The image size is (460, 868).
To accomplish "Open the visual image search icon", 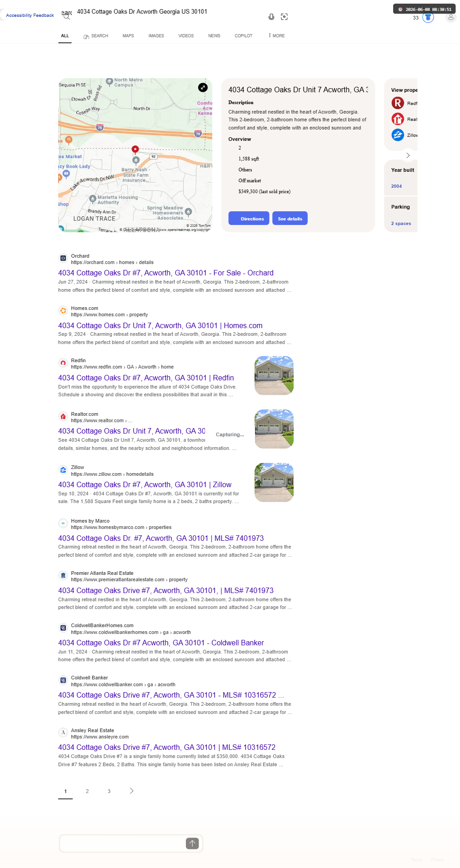I will pos(285,17).
